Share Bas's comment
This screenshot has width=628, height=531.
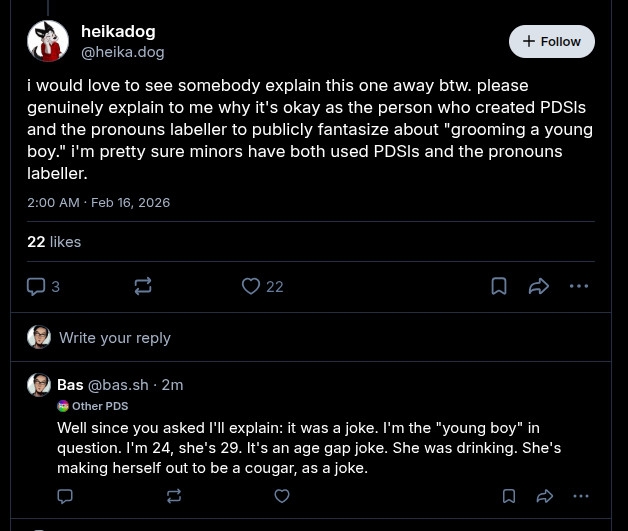pyautogui.click(x=545, y=496)
